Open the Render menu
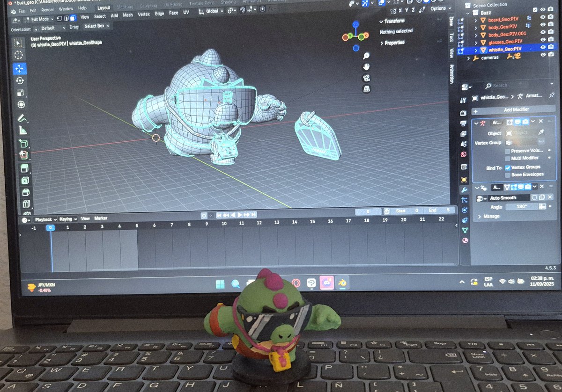Viewport: 562px width, 392px height. tap(47, 9)
